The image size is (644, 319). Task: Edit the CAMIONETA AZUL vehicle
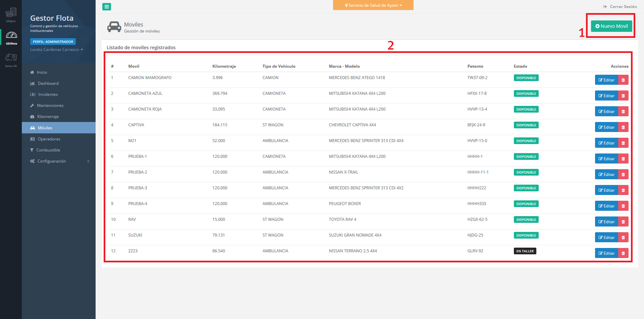click(x=606, y=96)
